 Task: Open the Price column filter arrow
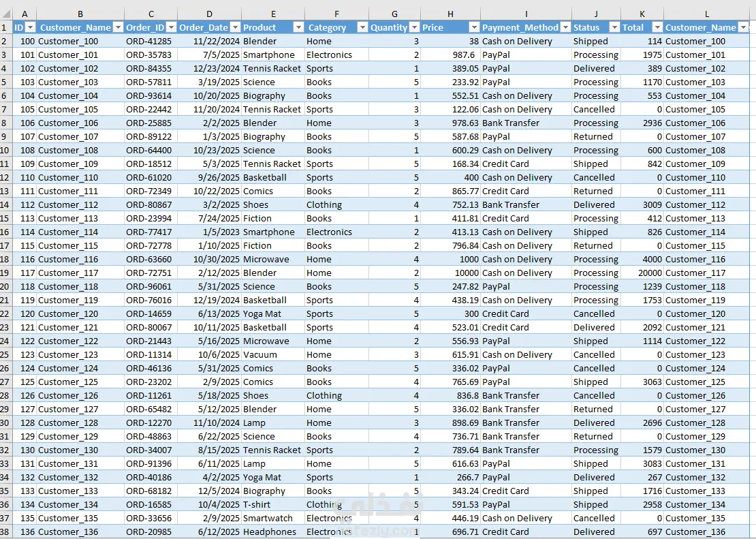475,27
